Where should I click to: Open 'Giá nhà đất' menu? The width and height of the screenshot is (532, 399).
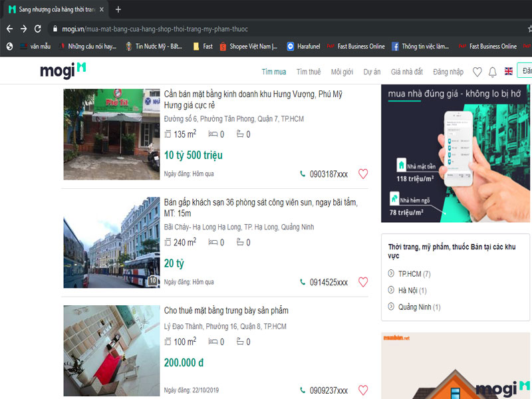point(407,72)
